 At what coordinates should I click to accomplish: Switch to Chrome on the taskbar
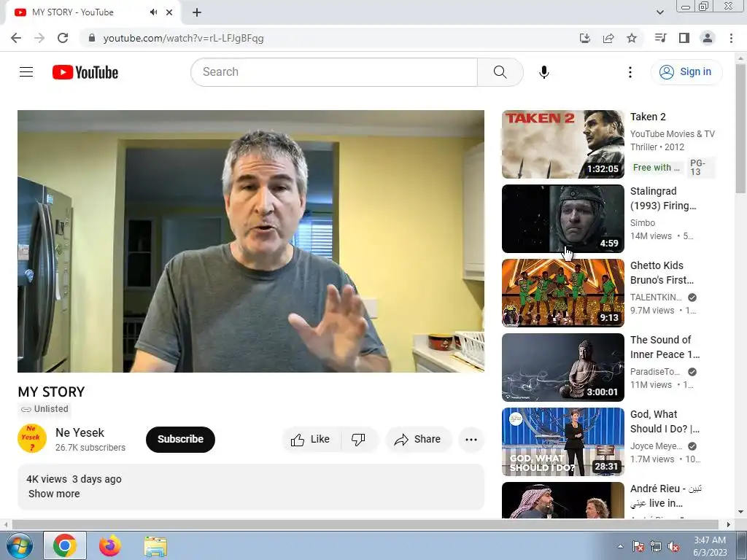click(x=65, y=545)
